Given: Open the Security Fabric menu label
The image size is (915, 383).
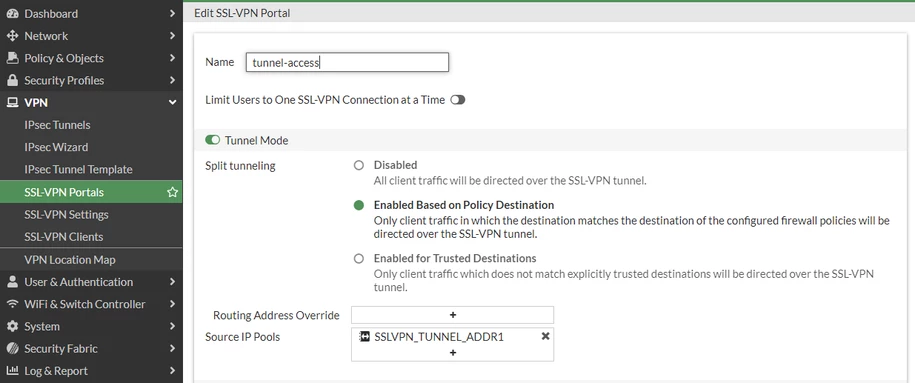Looking at the screenshot, I should 61,349.
